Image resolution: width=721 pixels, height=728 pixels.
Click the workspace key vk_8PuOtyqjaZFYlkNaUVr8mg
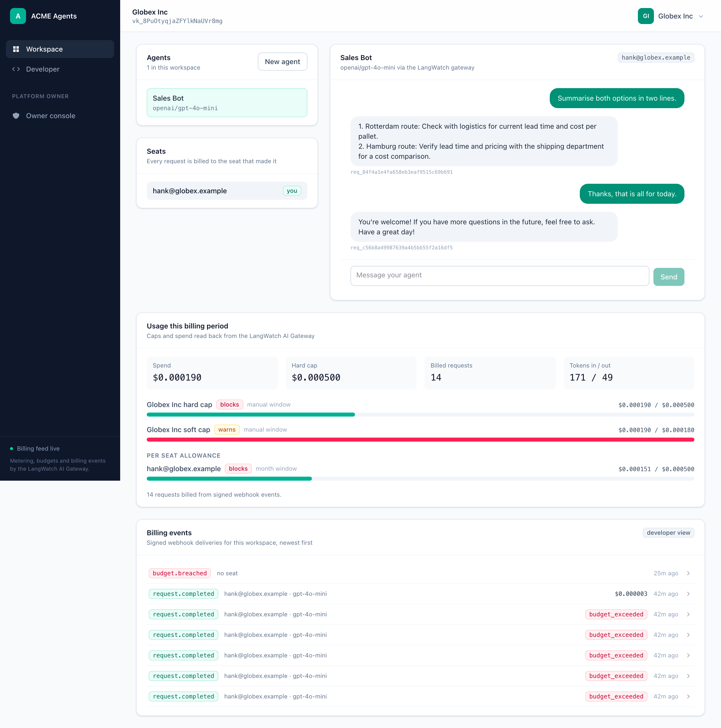point(177,21)
